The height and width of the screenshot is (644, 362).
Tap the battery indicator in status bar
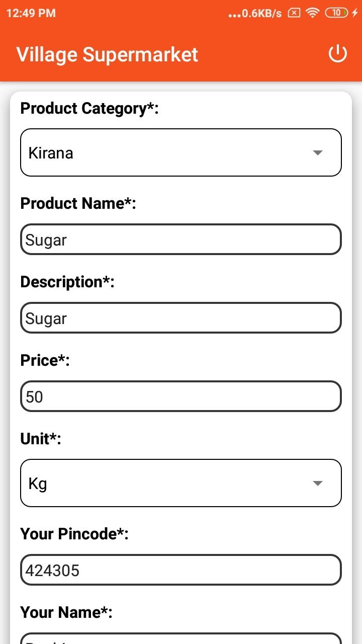tap(337, 13)
